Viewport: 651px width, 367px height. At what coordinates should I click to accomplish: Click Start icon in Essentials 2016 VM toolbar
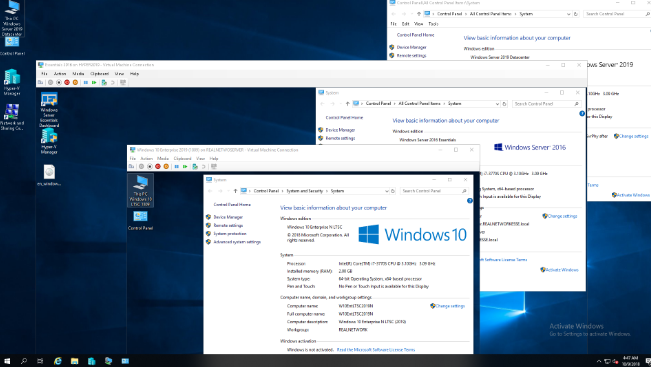point(51,83)
